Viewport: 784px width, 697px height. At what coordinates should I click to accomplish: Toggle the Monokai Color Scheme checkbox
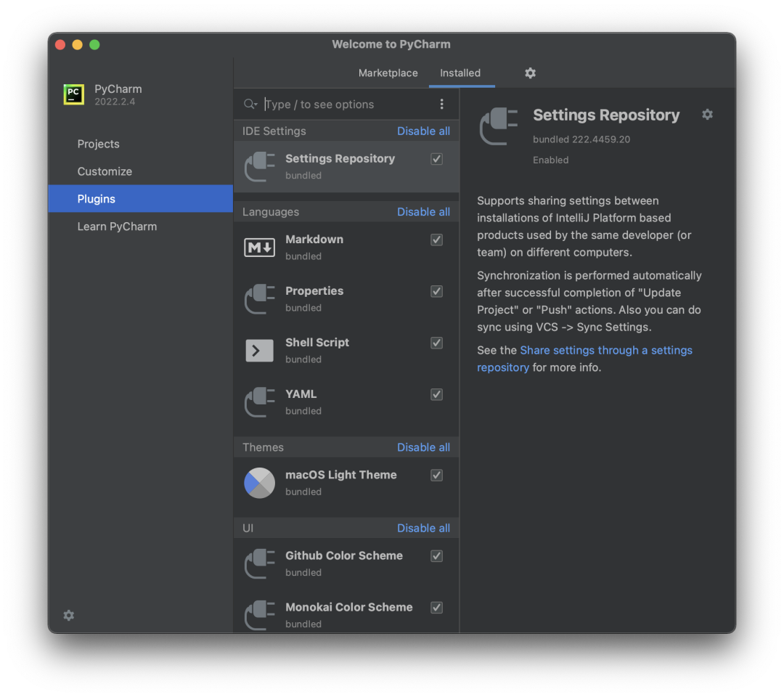point(436,608)
